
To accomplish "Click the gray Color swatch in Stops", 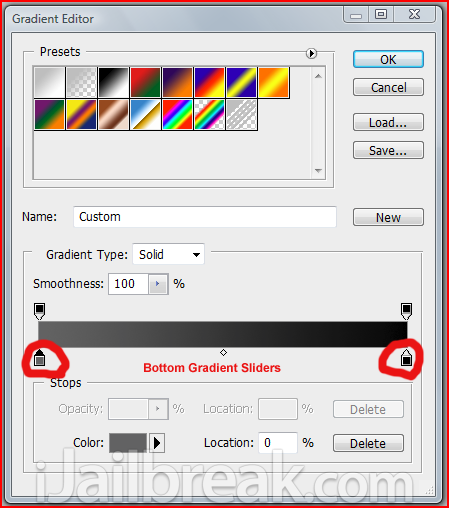I will 128,443.
